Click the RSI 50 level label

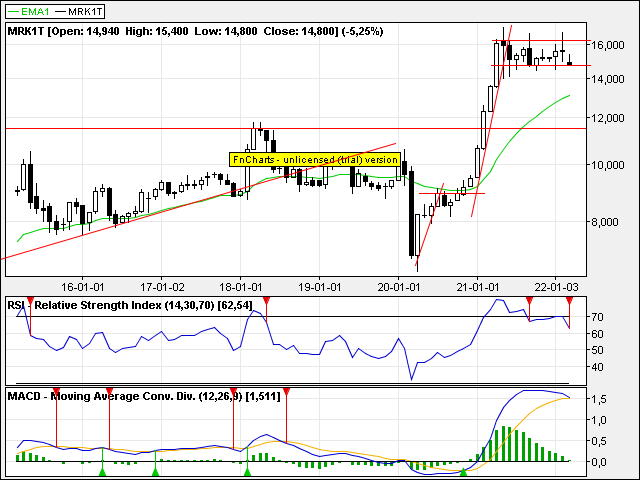tap(597, 351)
